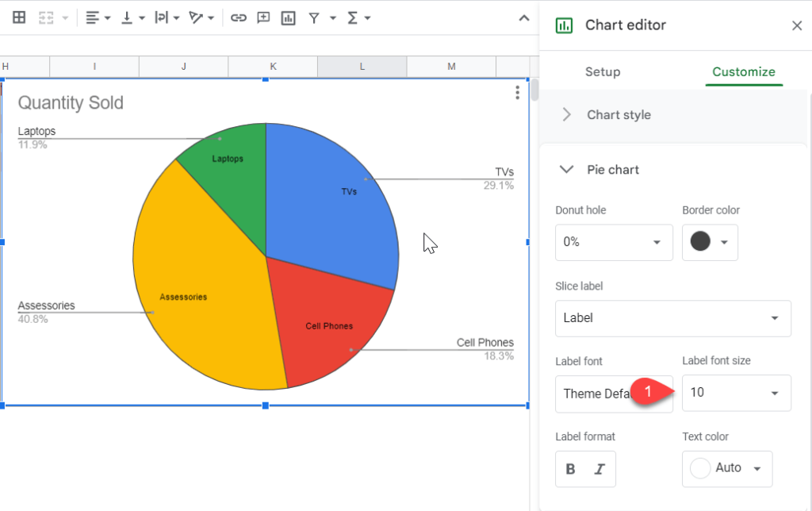The height and width of the screenshot is (511, 812).
Task: Open the Label font size dropdown
Action: [736, 393]
